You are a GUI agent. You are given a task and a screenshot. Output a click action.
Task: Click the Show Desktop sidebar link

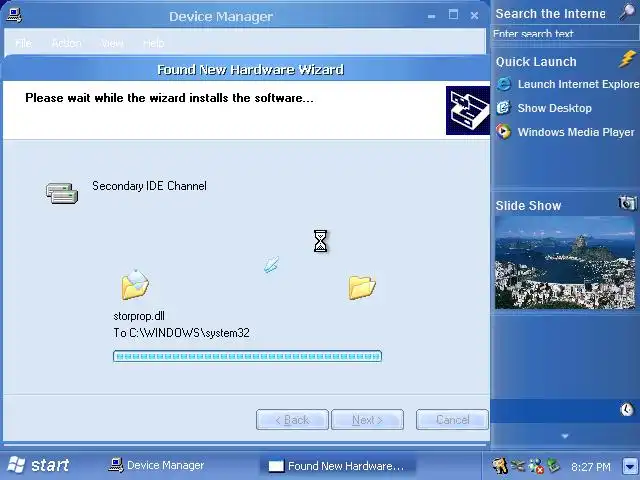(555, 108)
